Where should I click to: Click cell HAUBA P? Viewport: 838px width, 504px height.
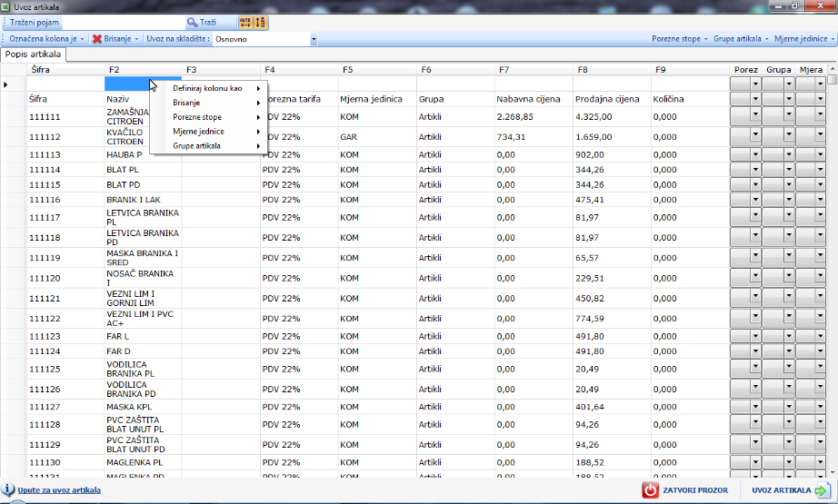[143, 154]
